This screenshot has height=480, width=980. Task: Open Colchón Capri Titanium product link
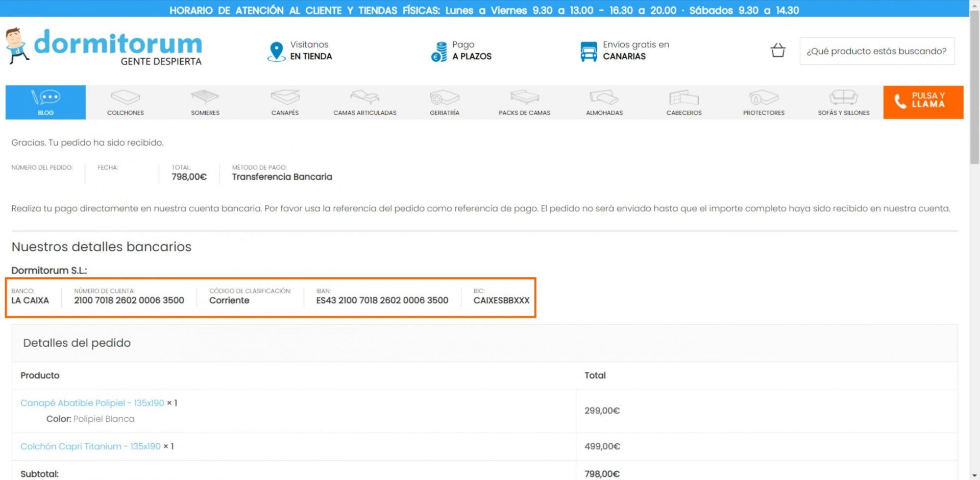90,446
